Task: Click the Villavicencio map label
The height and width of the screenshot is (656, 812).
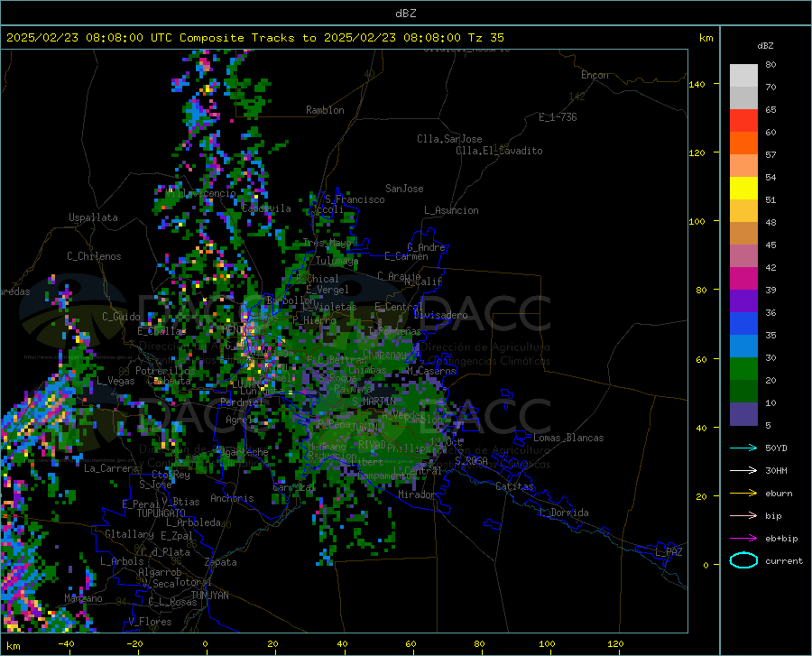Action: coord(201,193)
